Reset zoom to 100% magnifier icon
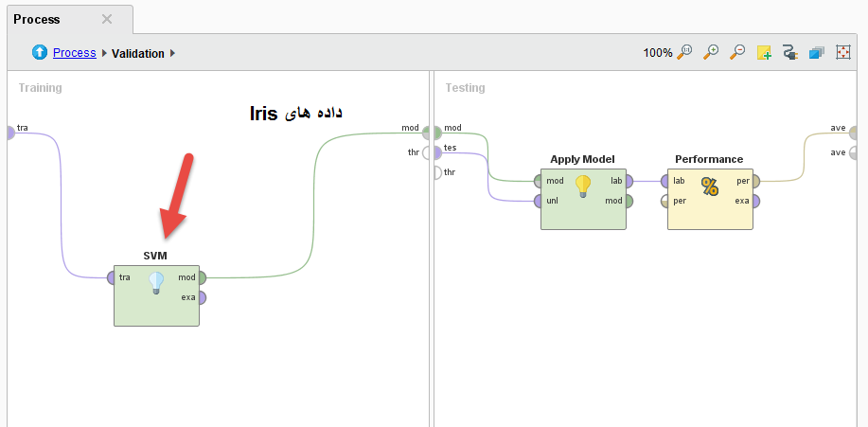Image resolution: width=868 pixels, height=427 pixels. [x=684, y=53]
